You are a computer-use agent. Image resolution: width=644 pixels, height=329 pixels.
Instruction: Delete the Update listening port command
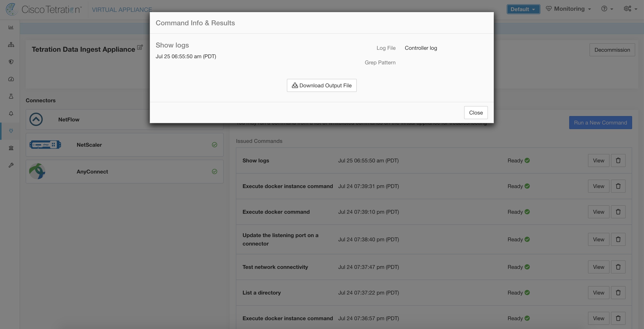618,239
